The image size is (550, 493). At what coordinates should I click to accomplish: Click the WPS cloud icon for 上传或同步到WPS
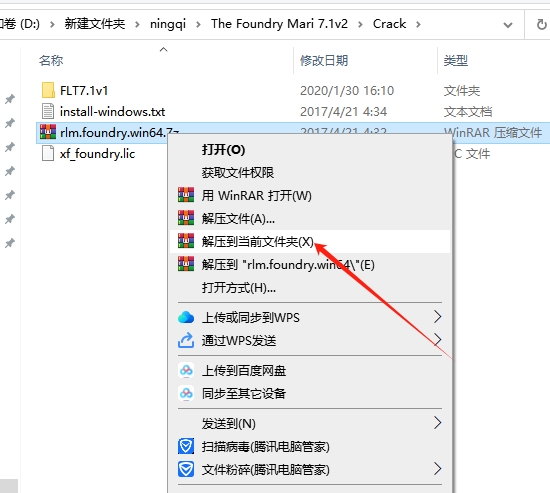click(x=186, y=317)
